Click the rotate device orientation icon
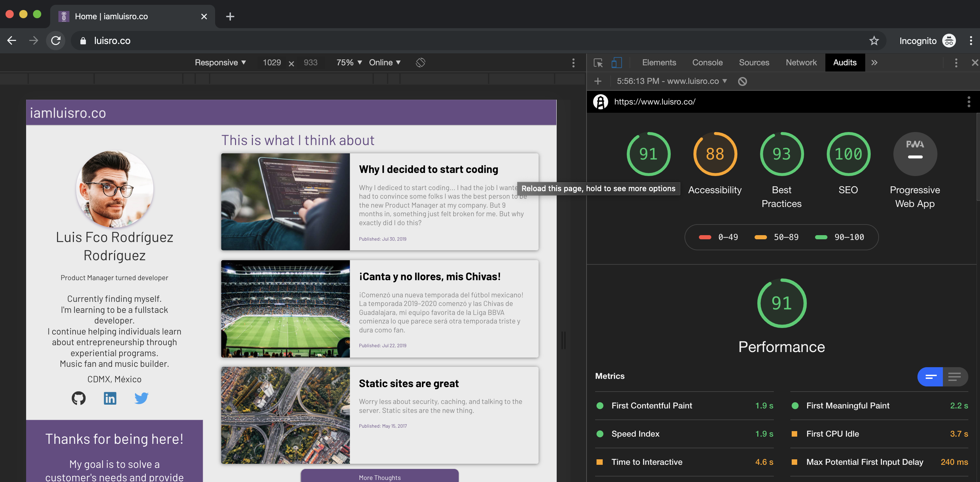The height and width of the screenshot is (482, 980). [420, 63]
